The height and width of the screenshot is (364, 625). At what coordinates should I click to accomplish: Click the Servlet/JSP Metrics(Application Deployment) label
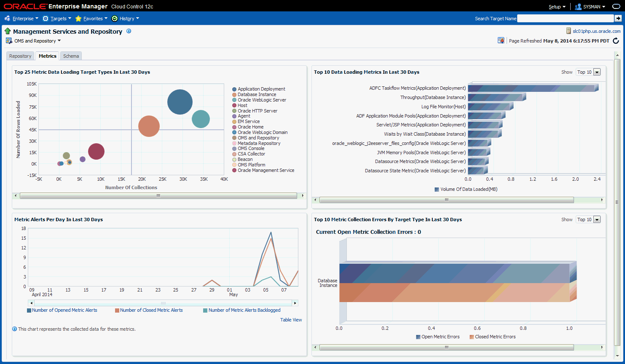pos(421,125)
